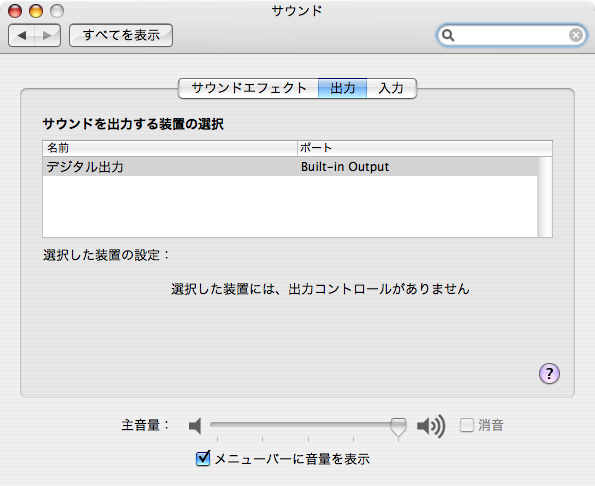Switch to the 入力 tab
Viewport: 595px width, 486px height.
[391, 88]
